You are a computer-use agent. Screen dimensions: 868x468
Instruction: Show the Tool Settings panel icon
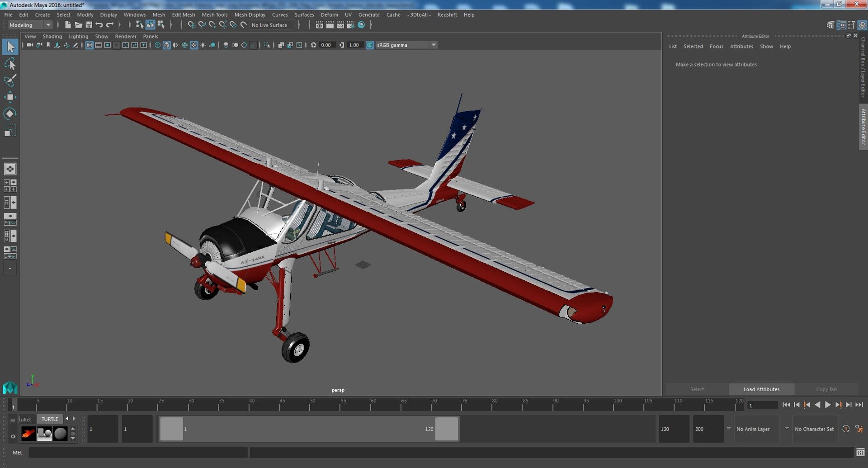coord(851,25)
